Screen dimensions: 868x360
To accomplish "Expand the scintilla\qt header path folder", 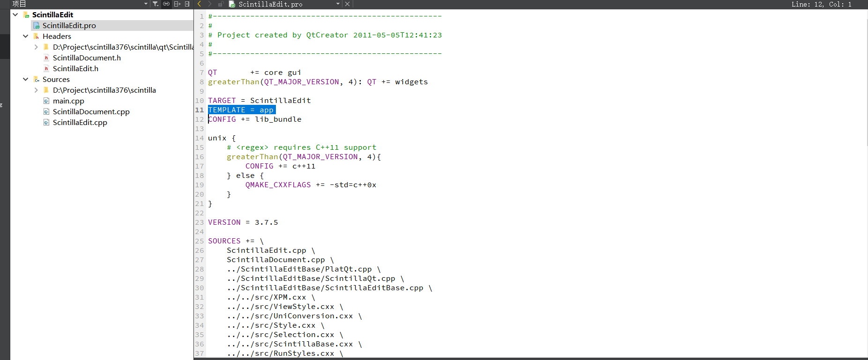I will point(36,47).
